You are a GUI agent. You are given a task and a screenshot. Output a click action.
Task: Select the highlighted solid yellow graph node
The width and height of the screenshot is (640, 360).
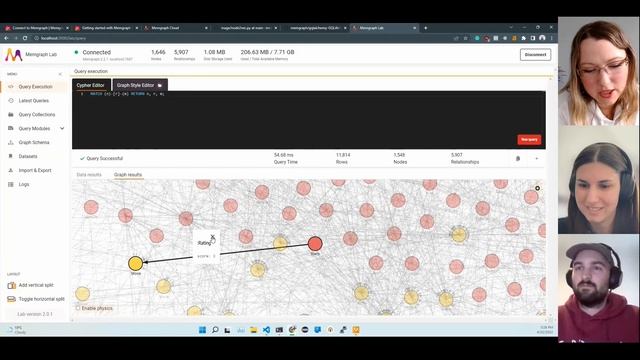[x=136, y=263]
